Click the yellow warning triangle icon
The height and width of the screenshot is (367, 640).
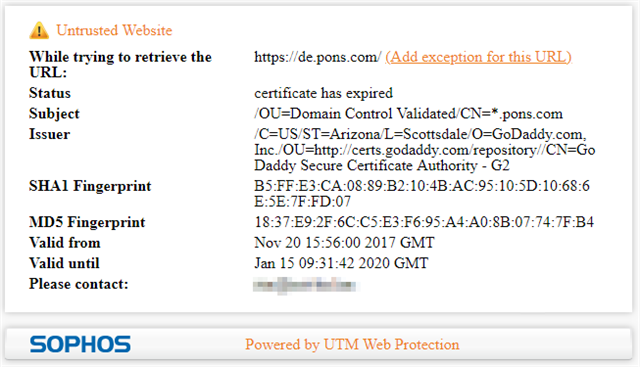[x=39, y=31]
